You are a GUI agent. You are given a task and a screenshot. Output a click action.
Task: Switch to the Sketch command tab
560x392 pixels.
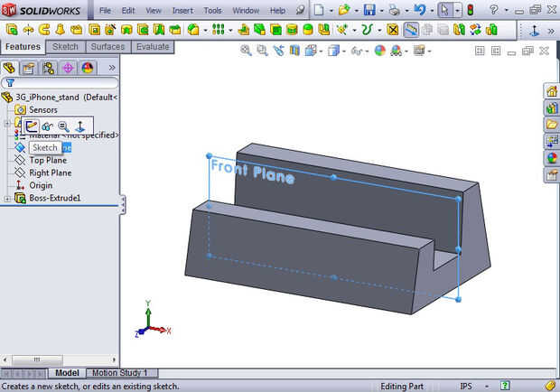(x=65, y=47)
